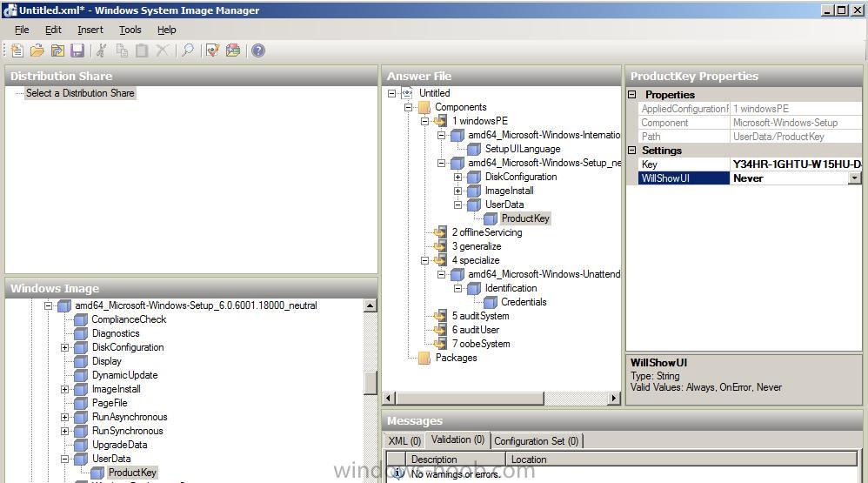Select the 3 generalize pass
Image resolution: width=868 pixels, height=483 pixels.
(x=476, y=246)
